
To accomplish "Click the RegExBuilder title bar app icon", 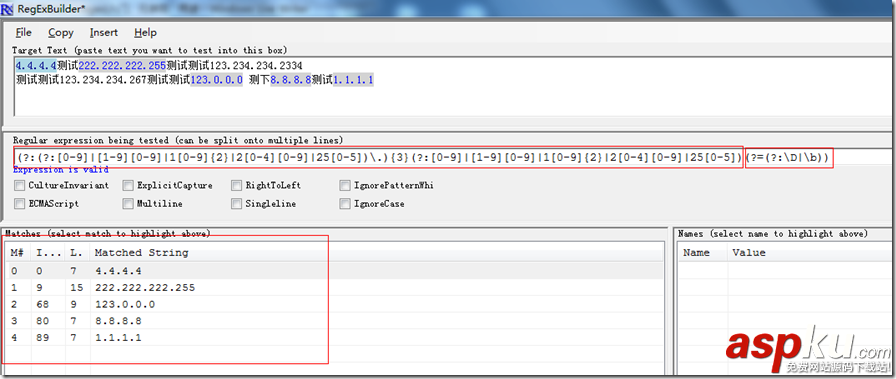I will click(7, 10).
